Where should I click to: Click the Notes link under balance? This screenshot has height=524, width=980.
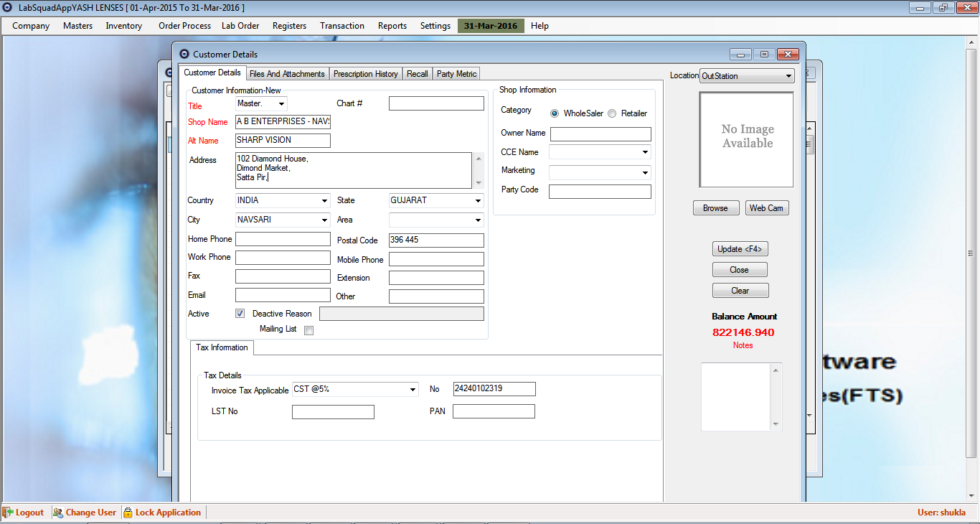743,345
